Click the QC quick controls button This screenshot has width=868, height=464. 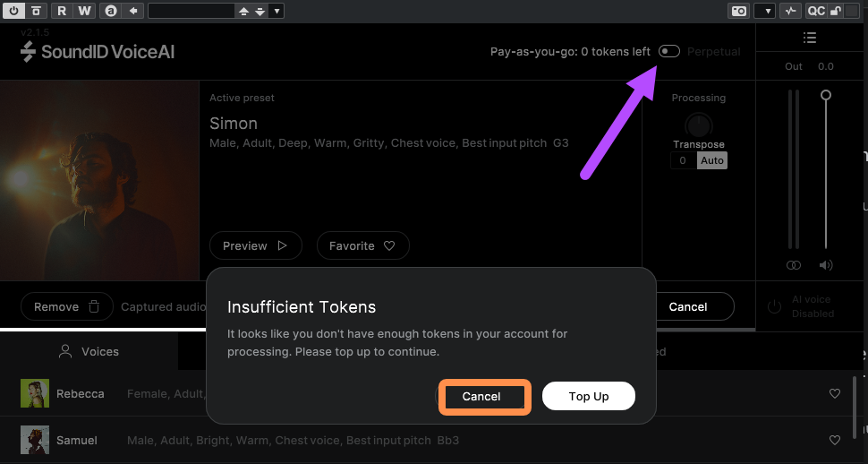816,11
